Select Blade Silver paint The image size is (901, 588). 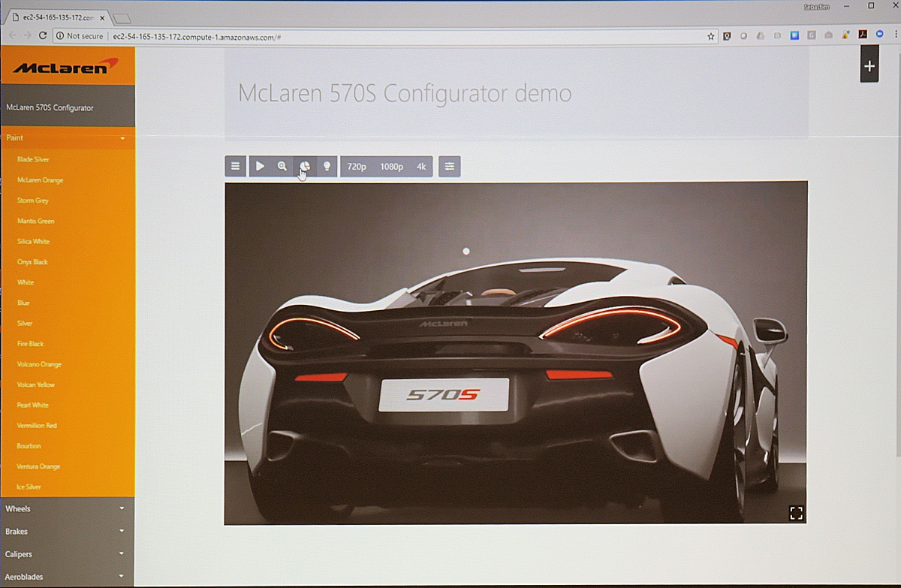(33, 160)
